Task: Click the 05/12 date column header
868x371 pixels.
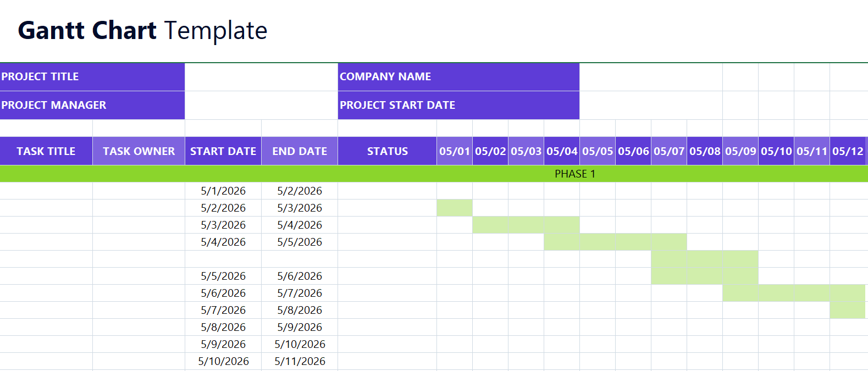Action: pos(848,151)
